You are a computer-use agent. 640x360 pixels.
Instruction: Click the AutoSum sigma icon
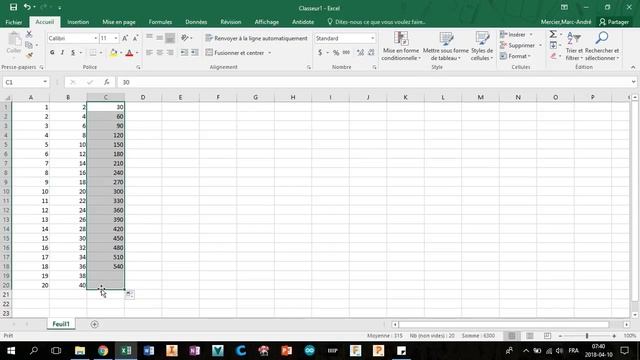click(x=553, y=34)
